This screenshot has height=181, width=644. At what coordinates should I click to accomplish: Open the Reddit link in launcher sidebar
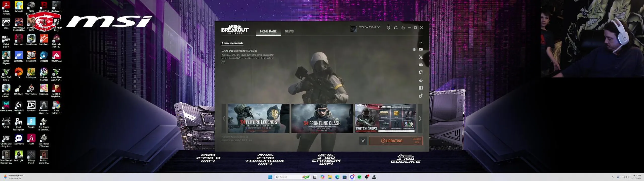pos(421,80)
